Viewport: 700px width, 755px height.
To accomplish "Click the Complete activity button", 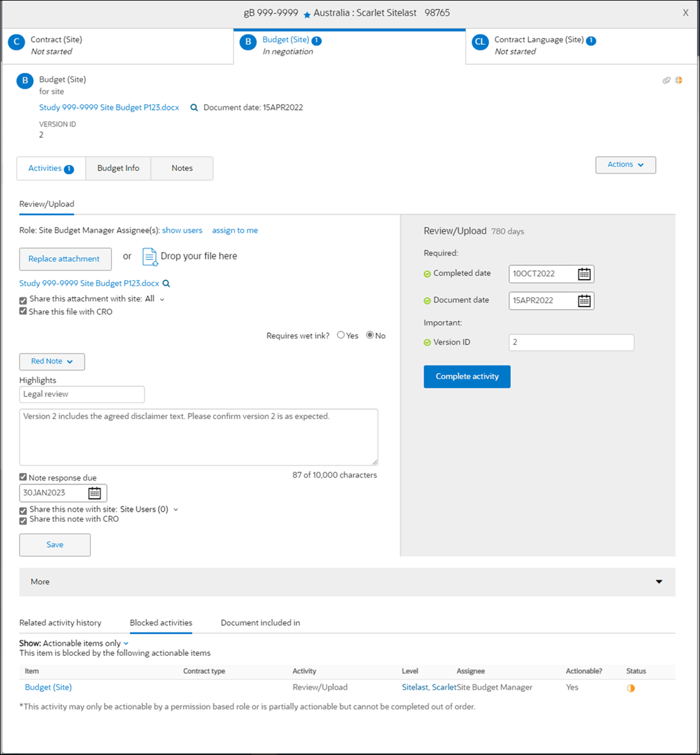I will [467, 376].
